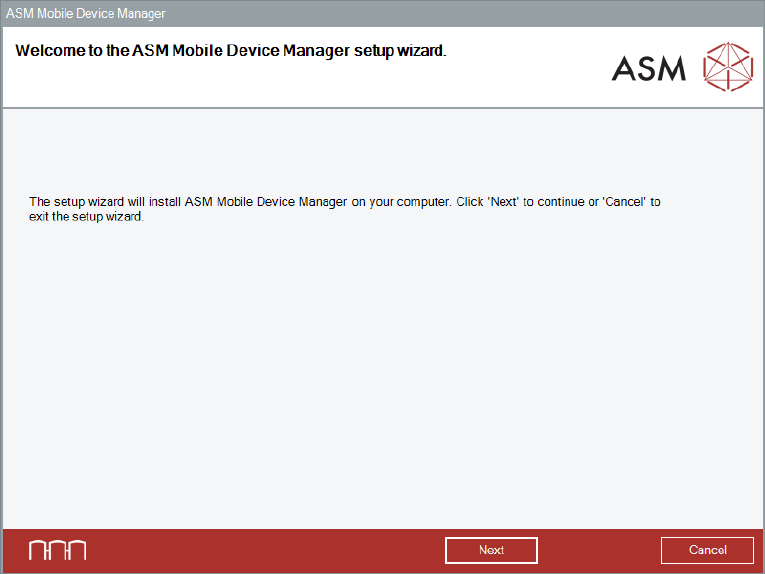Click 'exit the setup wizard' text line
Viewport: 765px width, 574px height.
(87, 216)
